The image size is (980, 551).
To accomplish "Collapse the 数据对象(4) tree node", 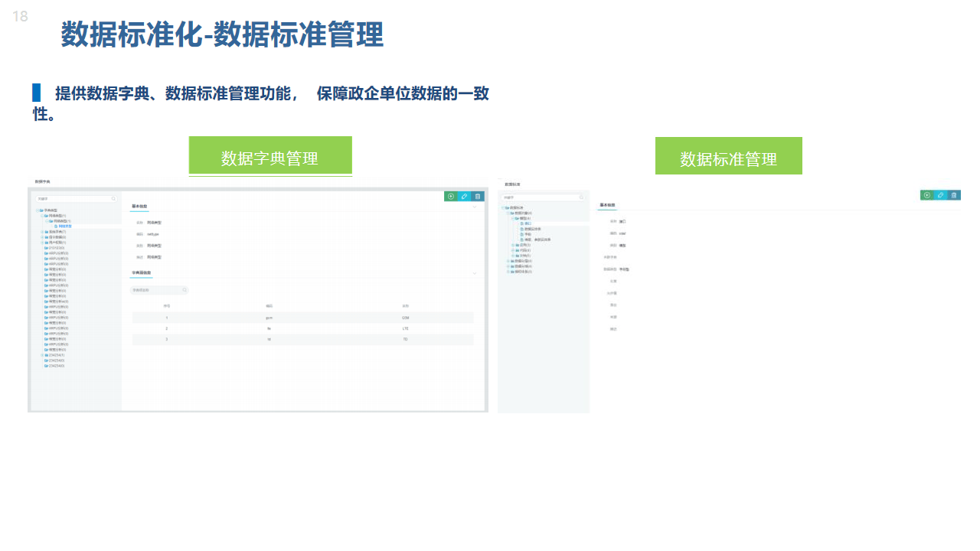I will 508,213.
